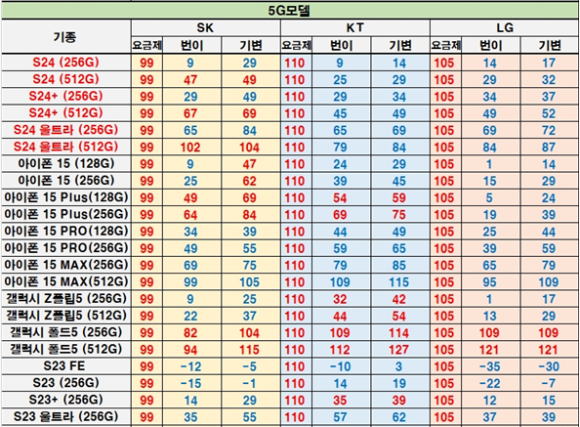
Task: Select the S23 울트라 (256G) row label
Action: (66, 417)
